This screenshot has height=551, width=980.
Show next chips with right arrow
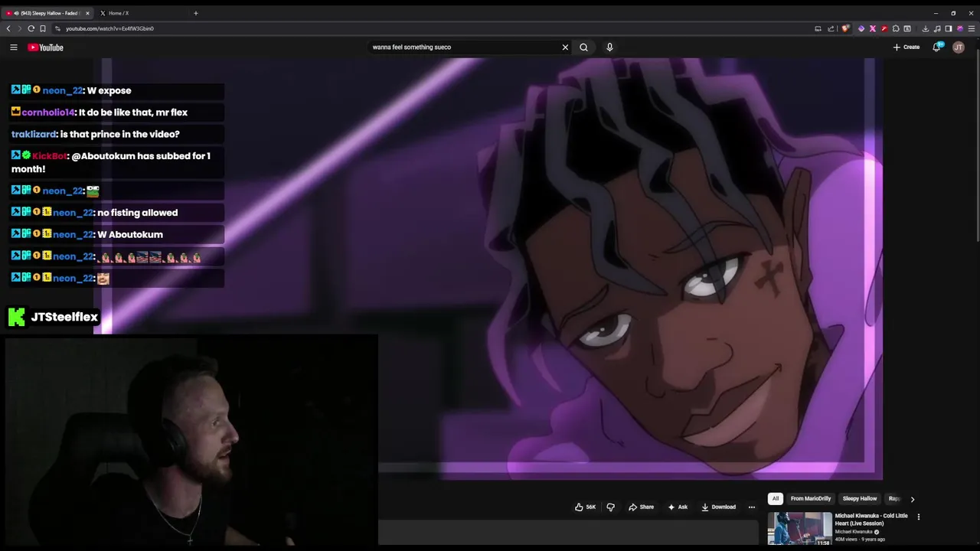click(912, 499)
